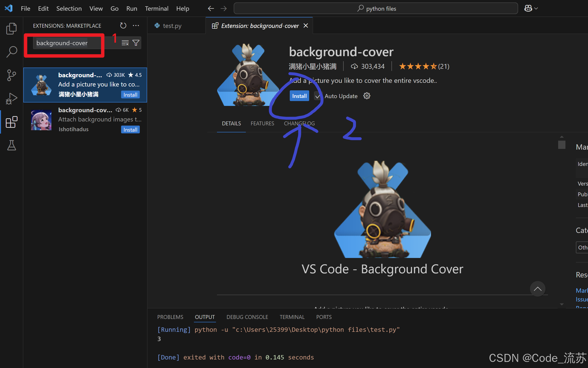Install background-cover from the details page
Screen dimensions: 588x368
point(299,96)
